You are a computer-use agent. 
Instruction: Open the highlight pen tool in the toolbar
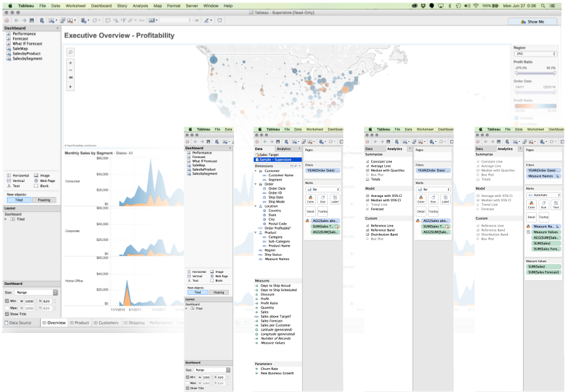pyautogui.click(x=207, y=21)
